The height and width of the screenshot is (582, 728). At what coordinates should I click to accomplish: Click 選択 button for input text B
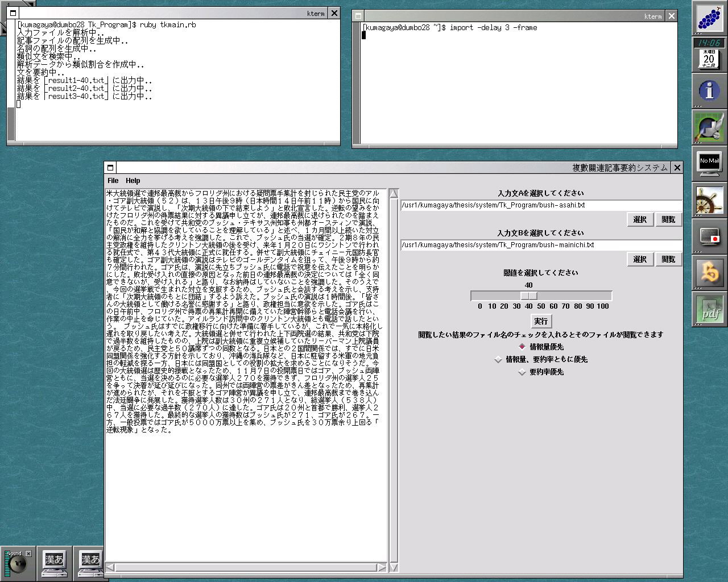click(x=640, y=259)
